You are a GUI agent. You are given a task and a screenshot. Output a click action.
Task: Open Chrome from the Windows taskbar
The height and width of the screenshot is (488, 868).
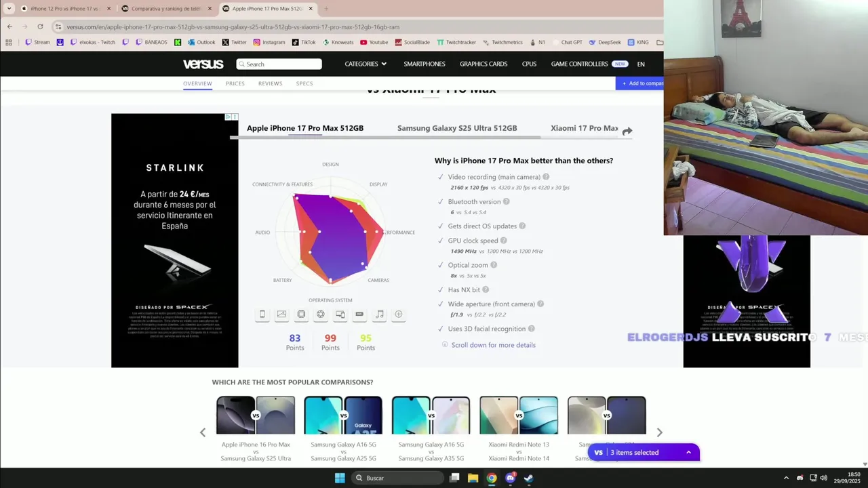pyautogui.click(x=492, y=478)
